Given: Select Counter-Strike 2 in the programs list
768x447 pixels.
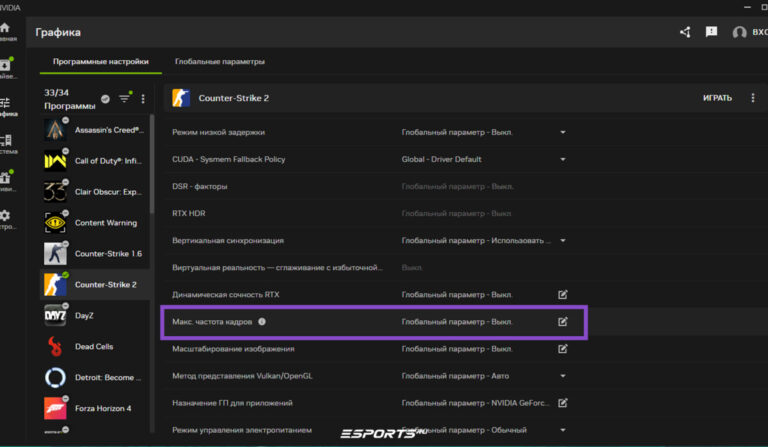Looking at the screenshot, I should point(95,284).
